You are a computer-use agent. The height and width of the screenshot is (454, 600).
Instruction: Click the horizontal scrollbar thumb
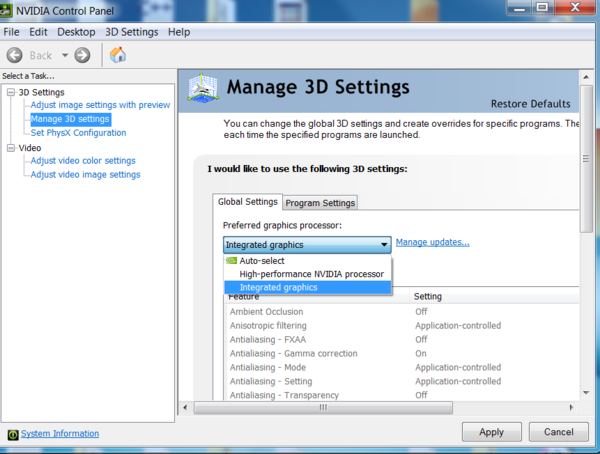323,408
